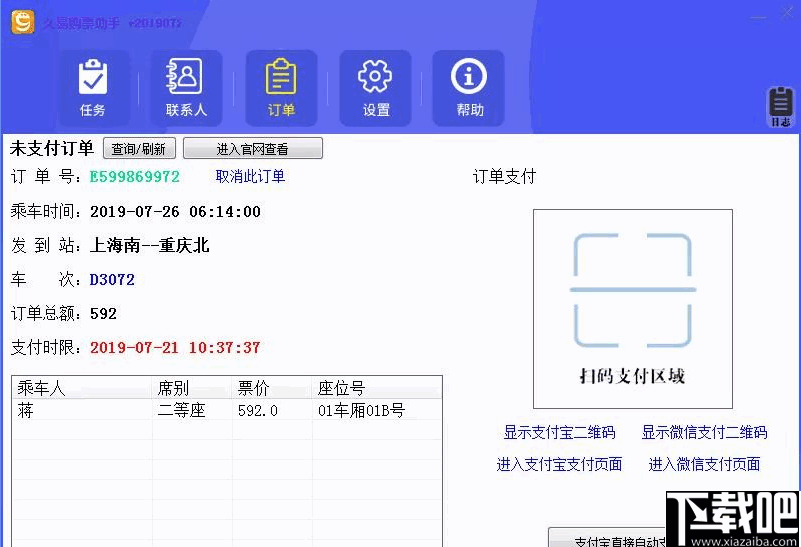Show WeChat QR code via 显示微信支付二维码
Image resolution: width=801 pixels, height=547 pixels.
704,432
